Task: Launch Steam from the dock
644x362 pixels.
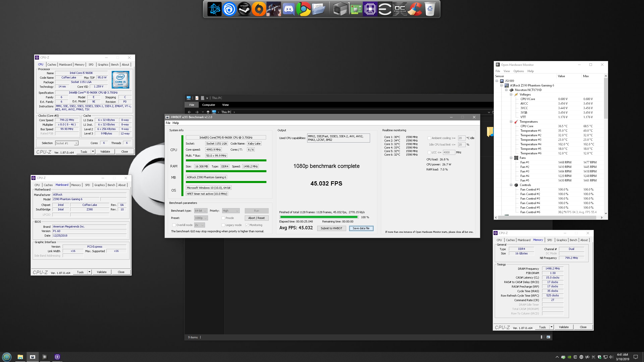Action: pyautogui.click(x=244, y=9)
